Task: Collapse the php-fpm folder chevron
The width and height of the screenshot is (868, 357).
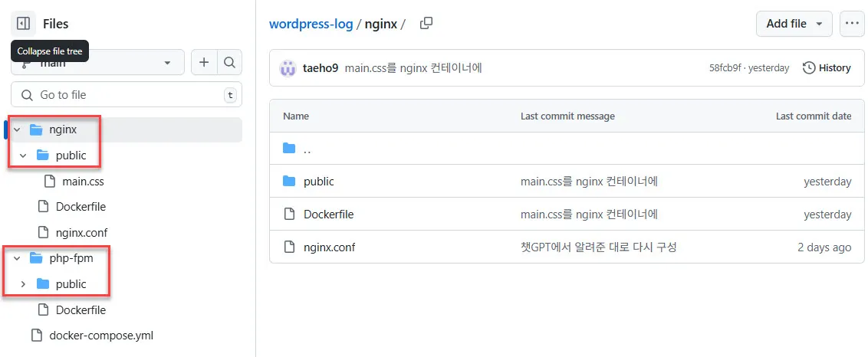Action: click(17, 258)
